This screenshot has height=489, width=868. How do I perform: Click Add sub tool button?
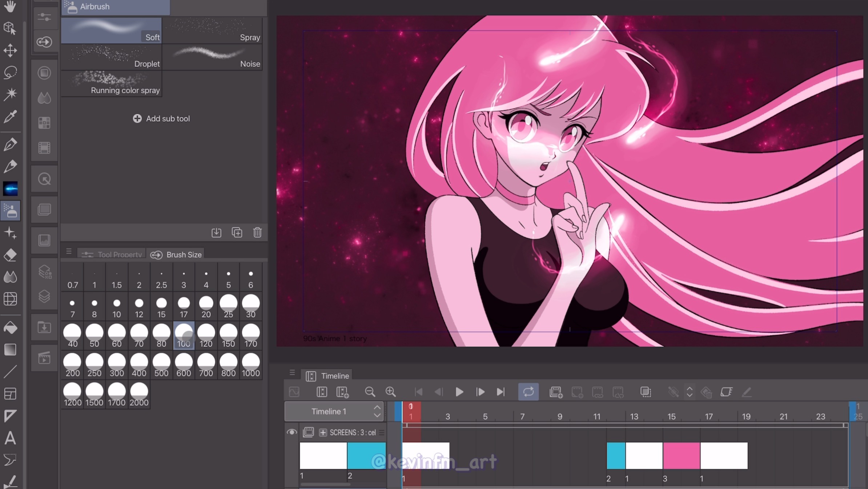161,119
